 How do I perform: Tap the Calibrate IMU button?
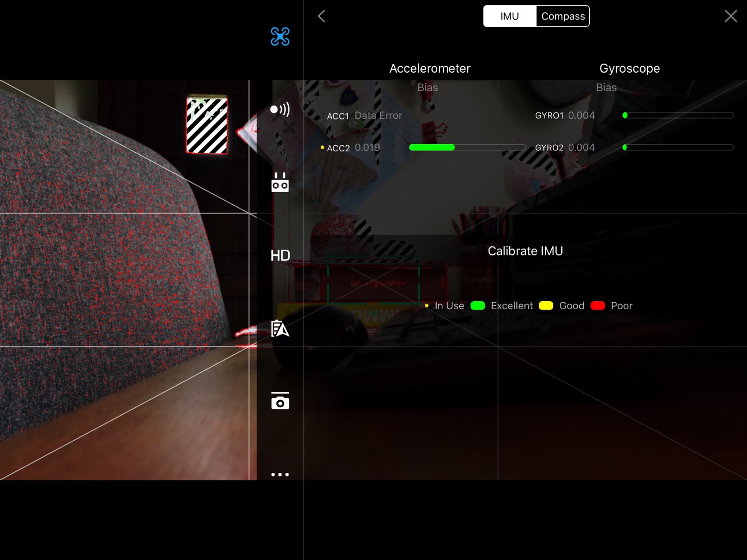[525, 251]
